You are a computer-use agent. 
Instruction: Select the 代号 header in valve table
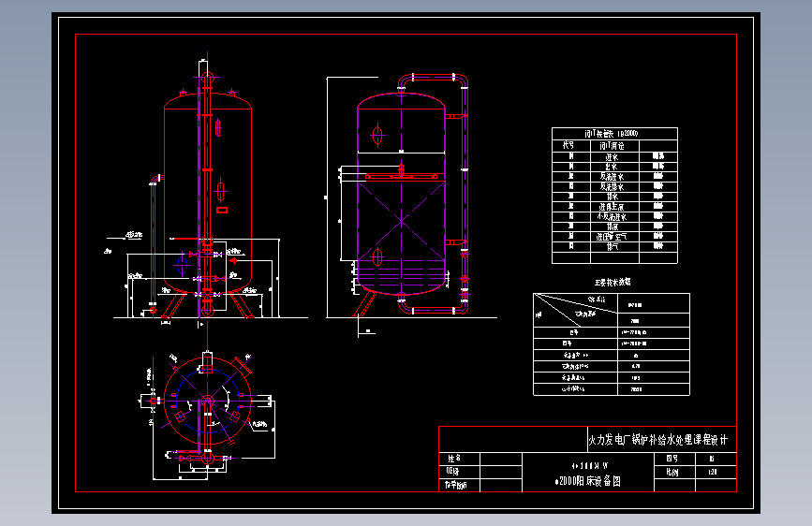568,145
